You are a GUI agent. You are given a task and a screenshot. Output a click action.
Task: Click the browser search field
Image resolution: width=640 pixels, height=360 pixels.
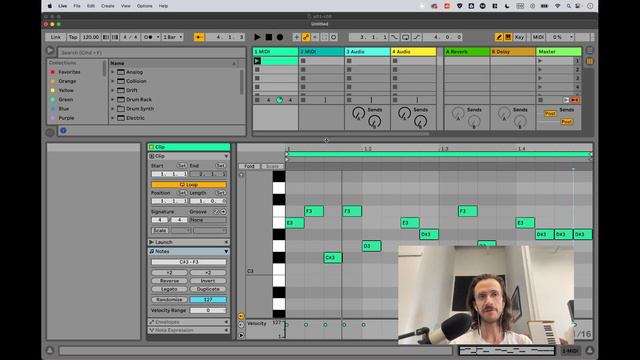click(x=151, y=52)
